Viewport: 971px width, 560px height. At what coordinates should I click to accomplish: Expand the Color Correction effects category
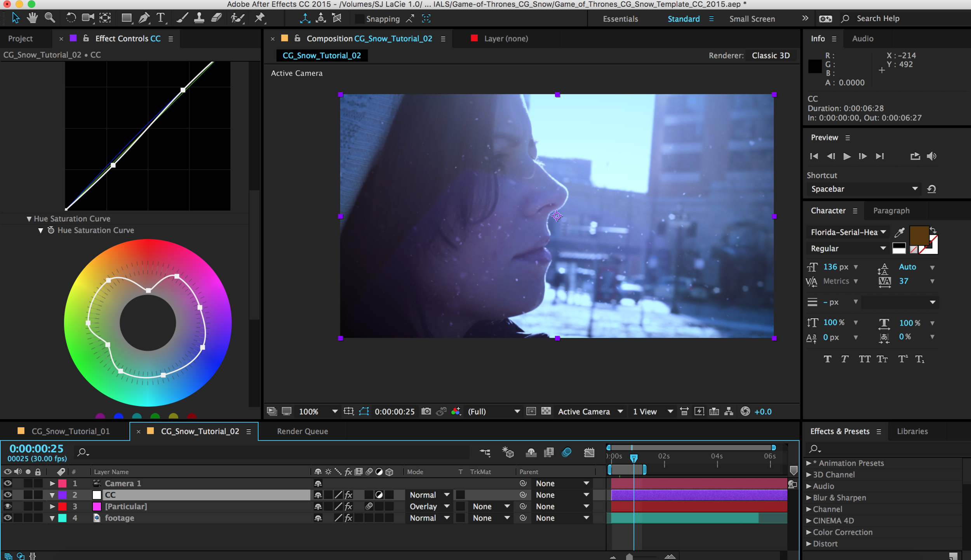[x=808, y=532]
